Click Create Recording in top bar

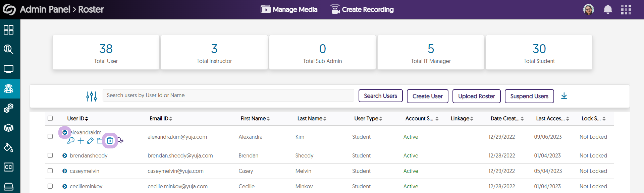362,9
